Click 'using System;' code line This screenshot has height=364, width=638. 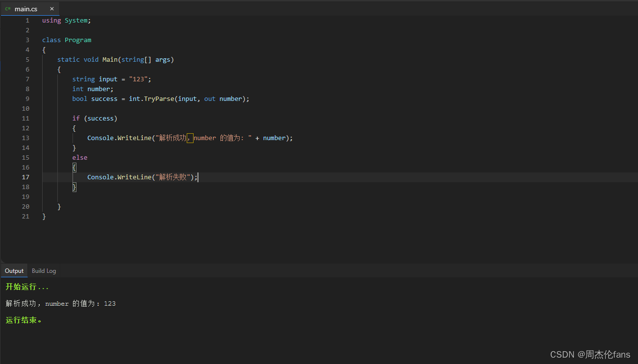coord(67,21)
